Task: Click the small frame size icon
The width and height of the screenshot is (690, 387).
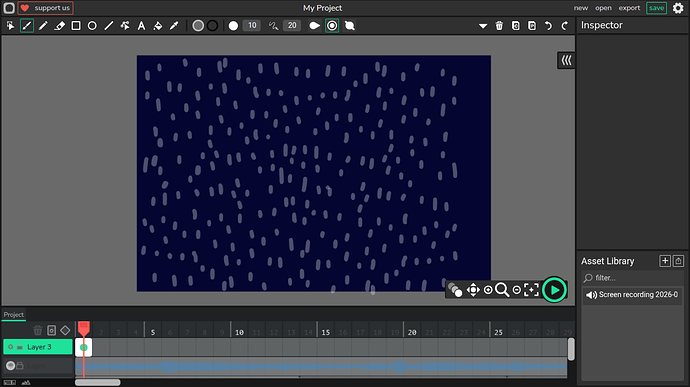Action: point(10,382)
